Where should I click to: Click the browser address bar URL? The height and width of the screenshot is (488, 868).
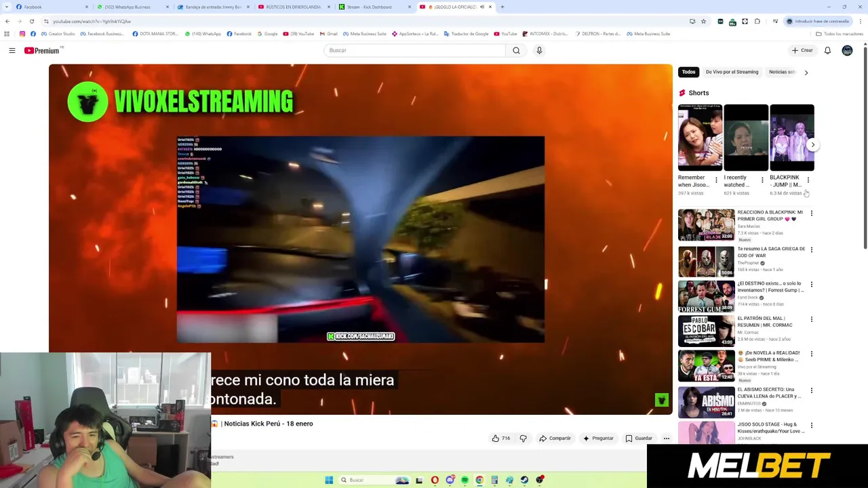pyautogui.click(x=92, y=21)
